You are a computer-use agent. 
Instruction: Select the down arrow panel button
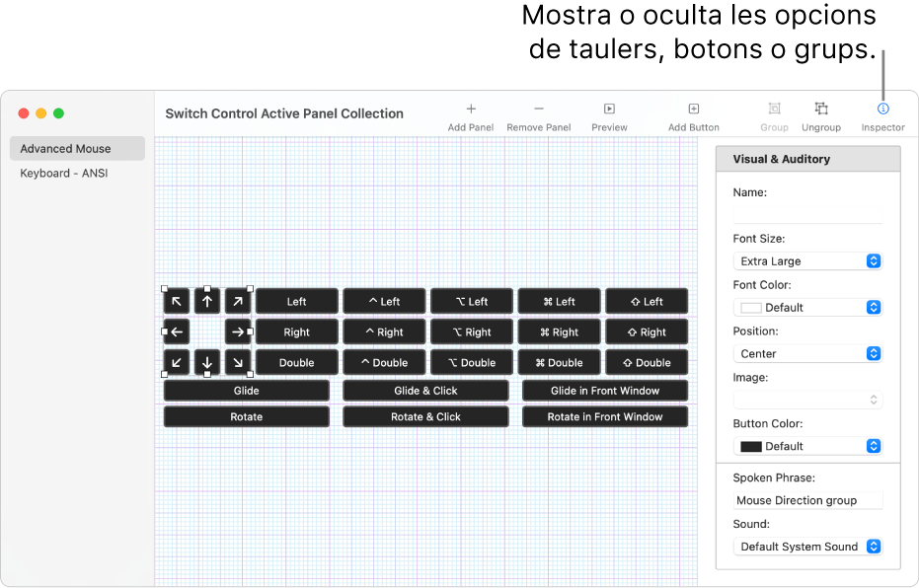207,362
